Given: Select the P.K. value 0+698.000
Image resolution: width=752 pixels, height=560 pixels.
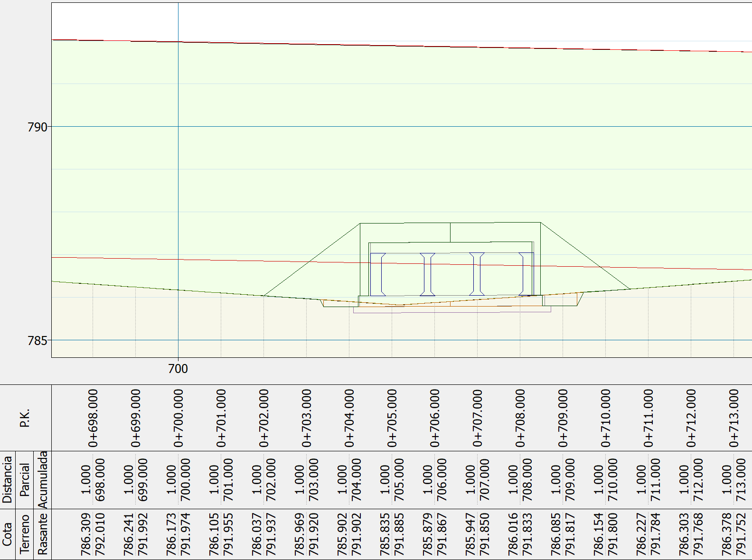Looking at the screenshot, I should pos(93,418).
